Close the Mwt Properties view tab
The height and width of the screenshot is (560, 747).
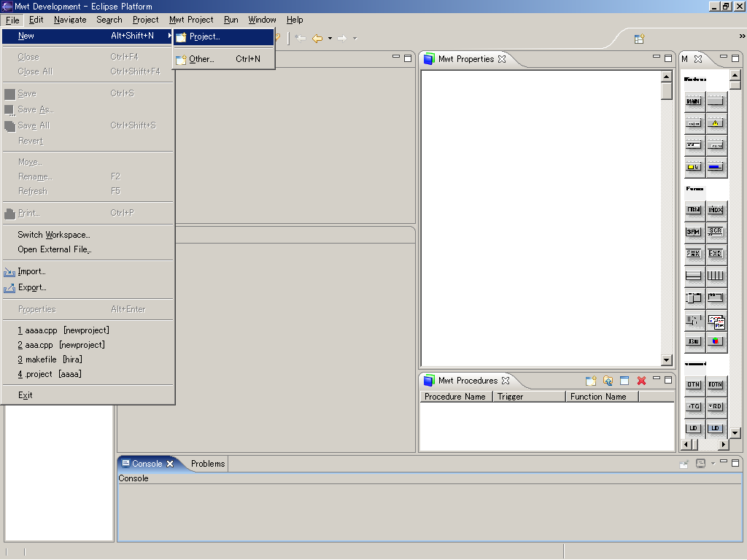502,59
